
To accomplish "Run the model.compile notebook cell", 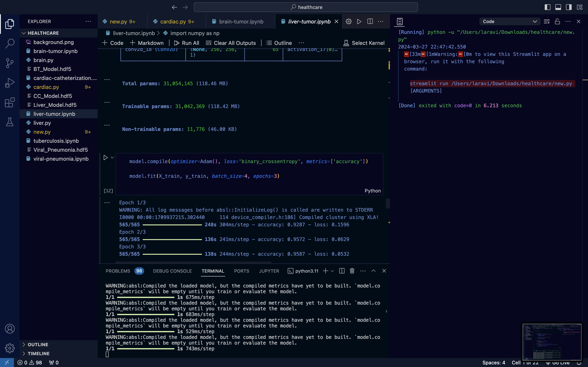I will (x=105, y=158).
